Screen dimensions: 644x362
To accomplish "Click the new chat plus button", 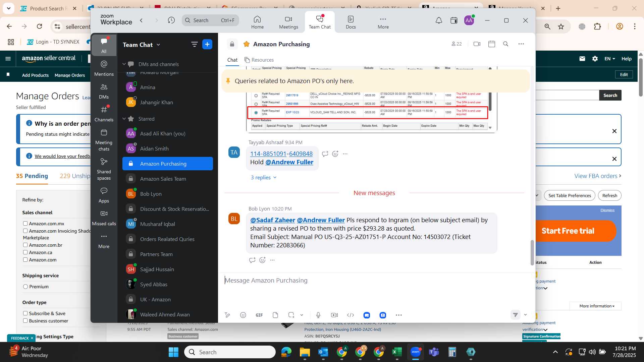I will [207, 44].
